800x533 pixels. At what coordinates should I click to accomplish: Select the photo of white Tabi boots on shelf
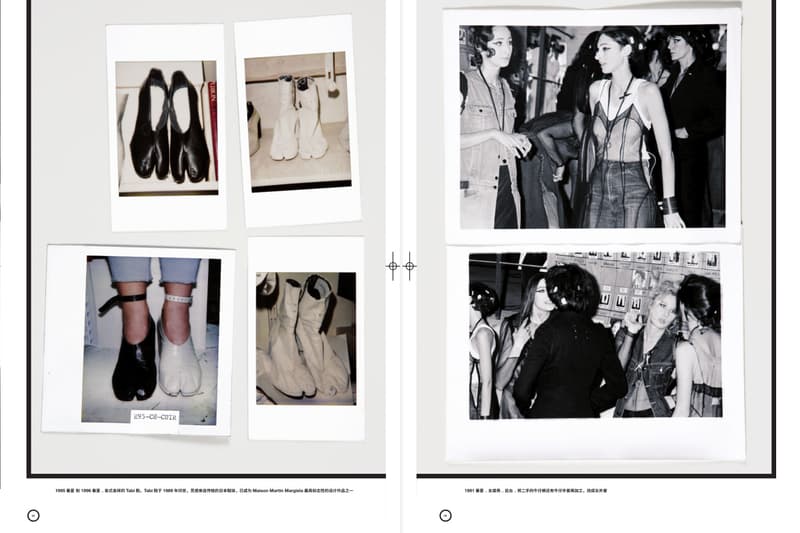point(298,121)
